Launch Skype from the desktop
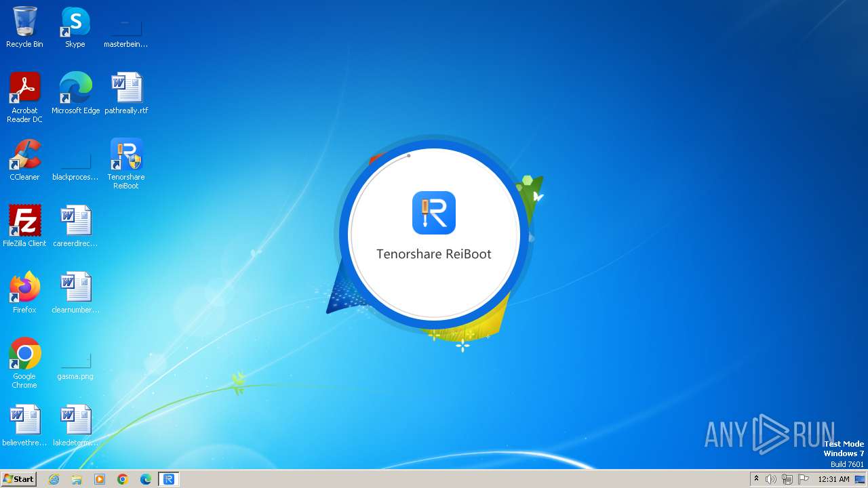 pyautogui.click(x=75, y=28)
